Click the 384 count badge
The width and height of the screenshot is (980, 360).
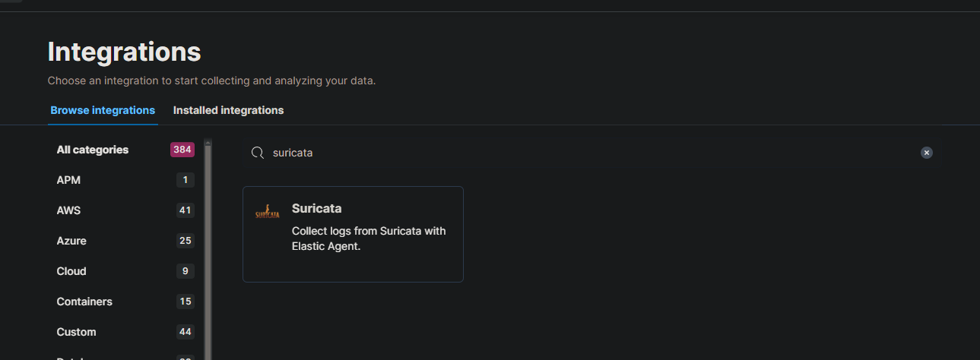tap(182, 150)
